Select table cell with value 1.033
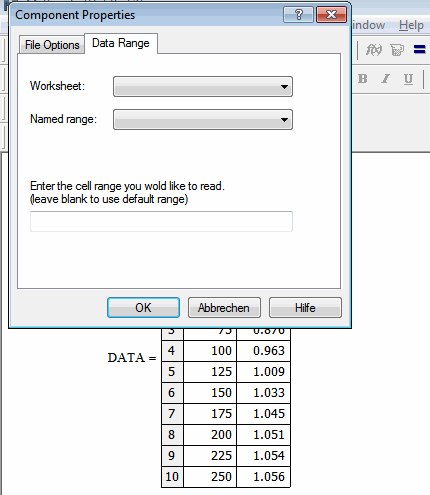Viewport: 430px width, 495px height. point(263,393)
